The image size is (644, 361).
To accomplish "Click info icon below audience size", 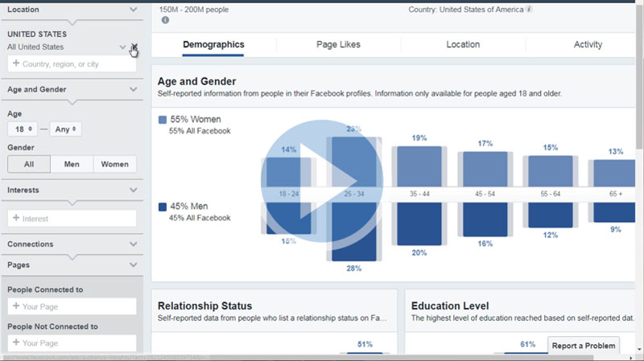I will (x=165, y=20).
